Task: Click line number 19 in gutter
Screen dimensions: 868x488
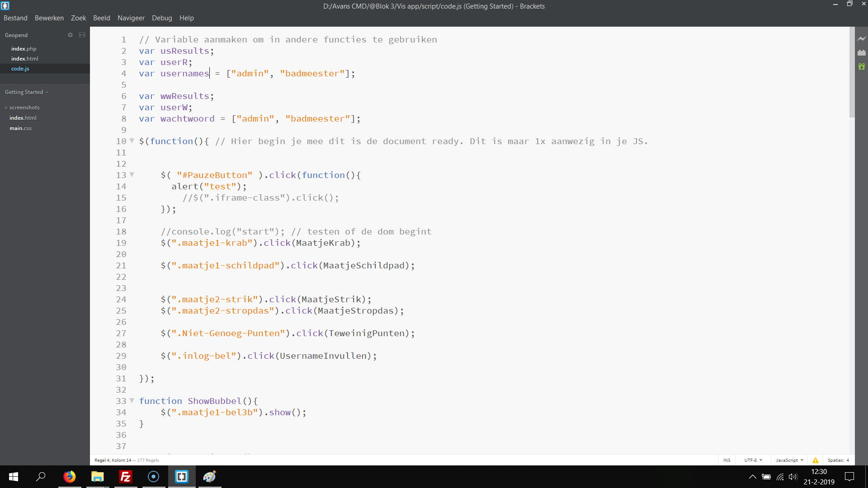Action: [x=121, y=243]
